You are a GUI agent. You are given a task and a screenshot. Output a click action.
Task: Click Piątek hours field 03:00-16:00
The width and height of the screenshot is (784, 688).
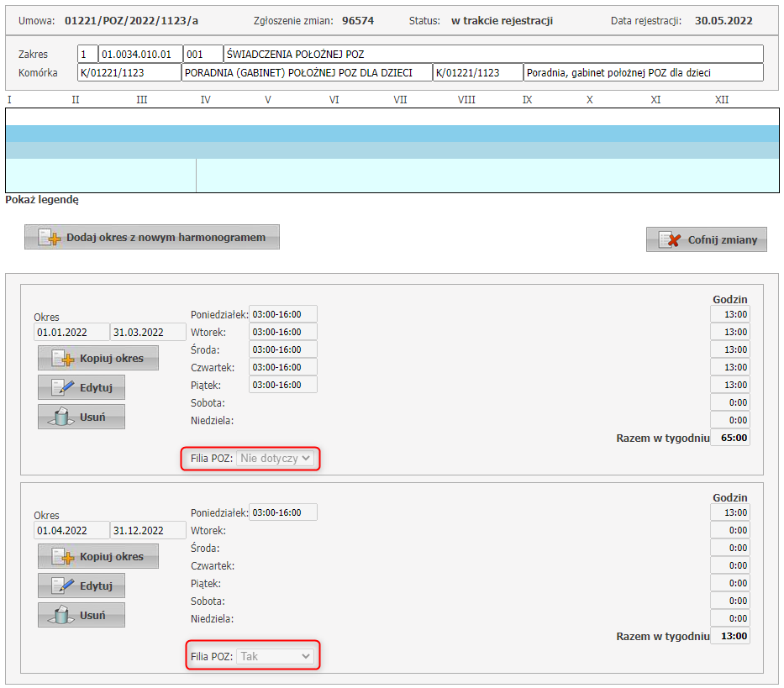coord(283,385)
